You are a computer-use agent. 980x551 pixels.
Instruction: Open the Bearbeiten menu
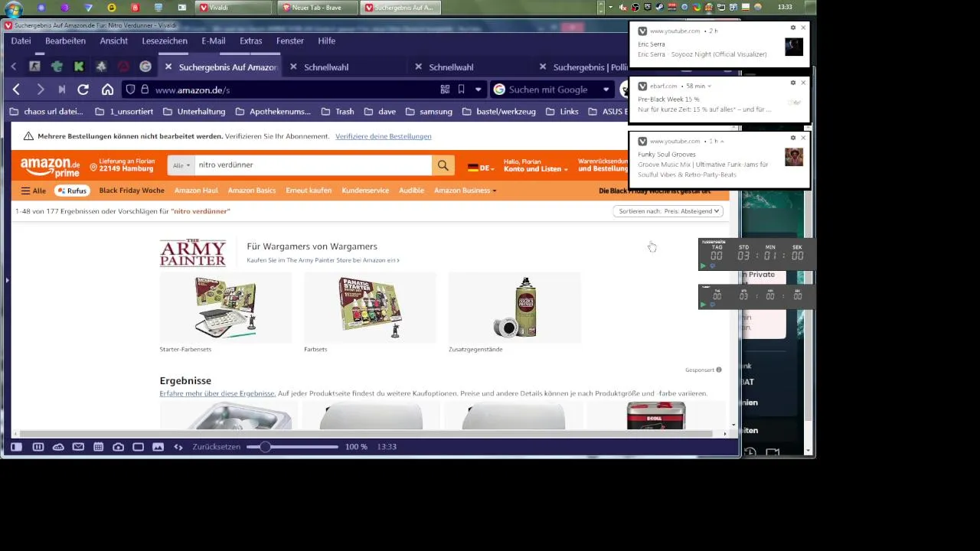(65, 41)
